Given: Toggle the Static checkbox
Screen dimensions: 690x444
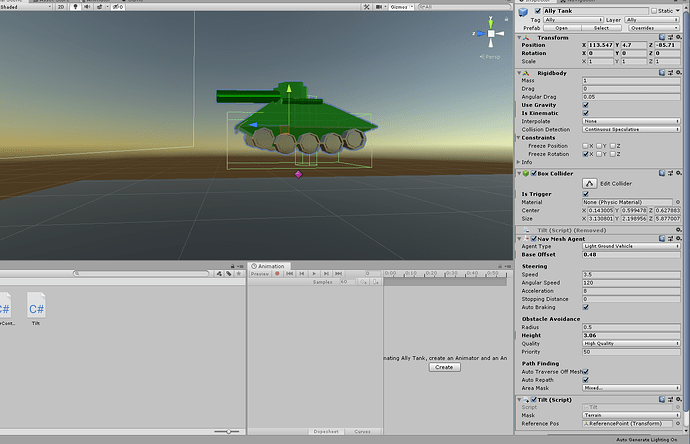Looking at the screenshot, I should pos(654,11).
